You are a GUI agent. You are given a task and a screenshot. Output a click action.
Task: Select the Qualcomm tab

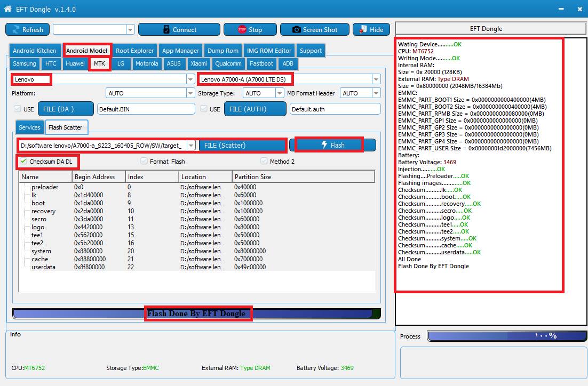pyautogui.click(x=228, y=63)
